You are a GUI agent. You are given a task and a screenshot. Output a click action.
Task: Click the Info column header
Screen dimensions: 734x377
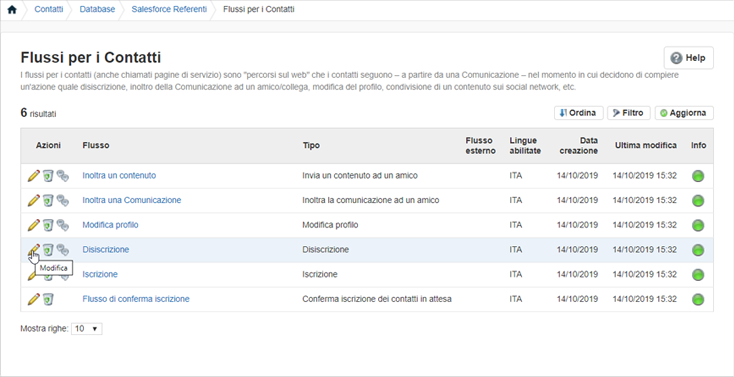698,146
